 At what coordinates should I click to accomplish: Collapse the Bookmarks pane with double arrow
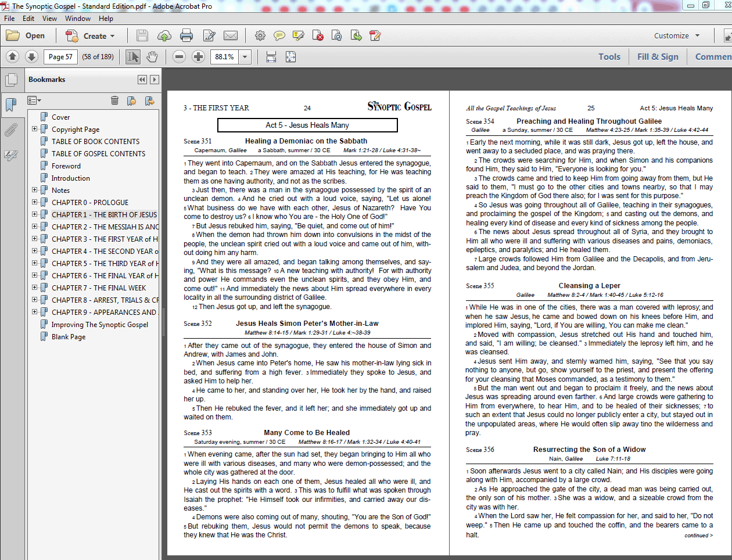click(x=142, y=80)
